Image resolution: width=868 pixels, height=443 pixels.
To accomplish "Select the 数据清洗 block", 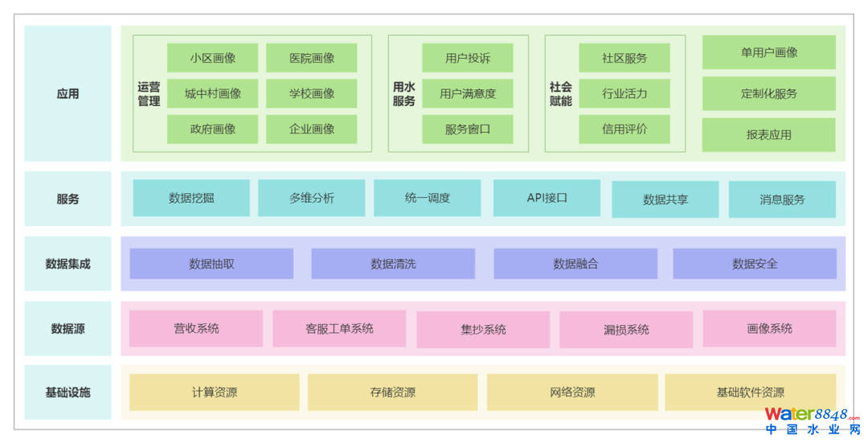I will click(393, 264).
